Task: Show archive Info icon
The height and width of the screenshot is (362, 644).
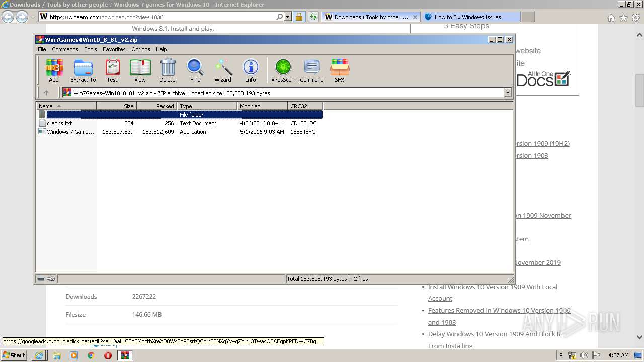Action: point(251,70)
